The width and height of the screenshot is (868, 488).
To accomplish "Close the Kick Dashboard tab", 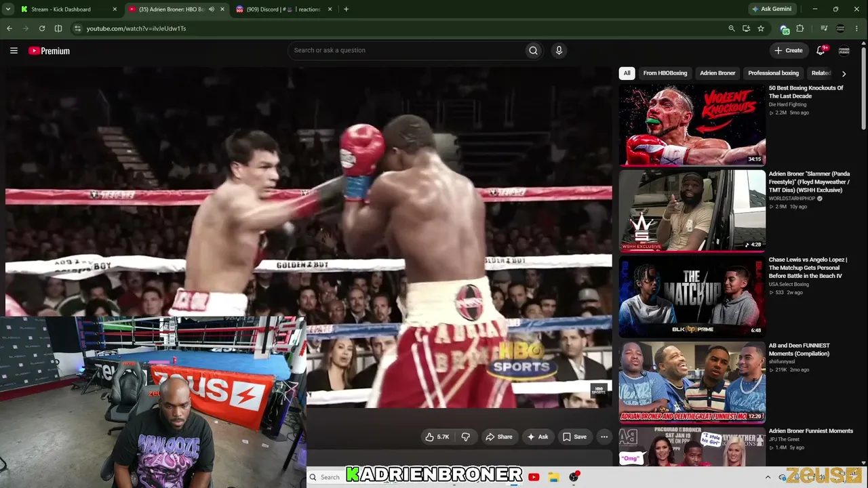I will (115, 9).
